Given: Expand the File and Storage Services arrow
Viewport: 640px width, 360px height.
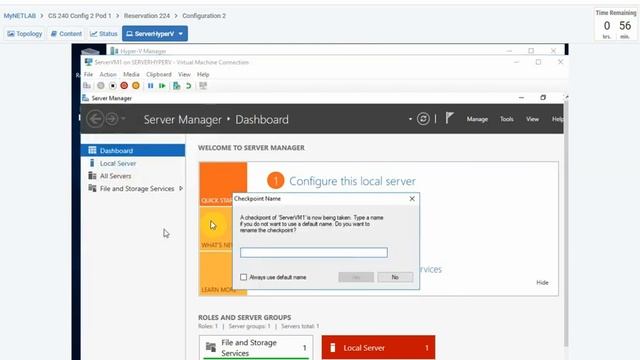Looking at the screenshot, I should [x=181, y=189].
